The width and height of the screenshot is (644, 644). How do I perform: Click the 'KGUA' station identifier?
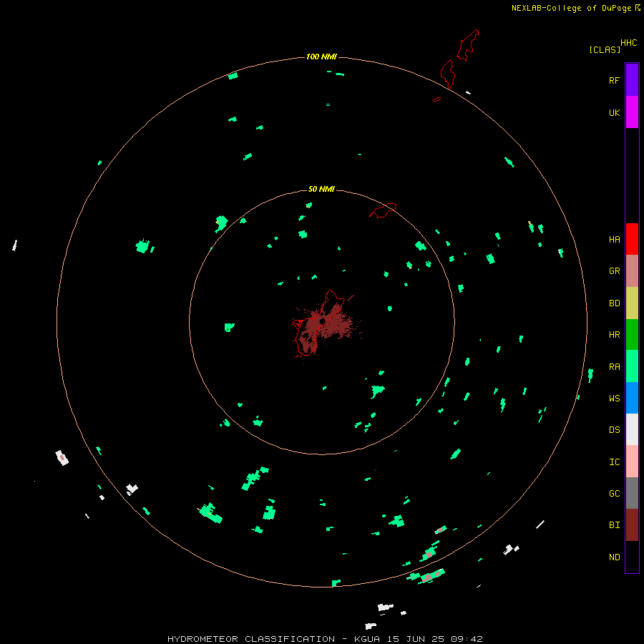click(367, 639)
